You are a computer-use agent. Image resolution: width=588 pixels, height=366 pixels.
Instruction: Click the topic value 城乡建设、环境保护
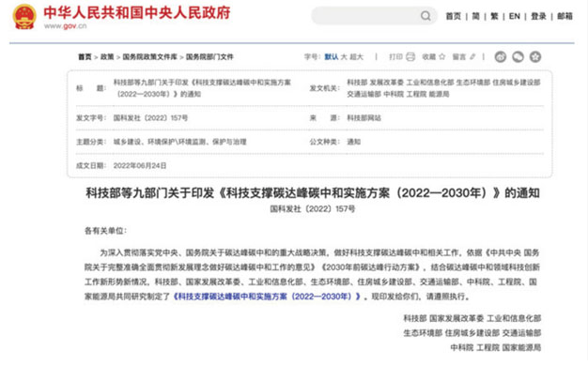179,142
